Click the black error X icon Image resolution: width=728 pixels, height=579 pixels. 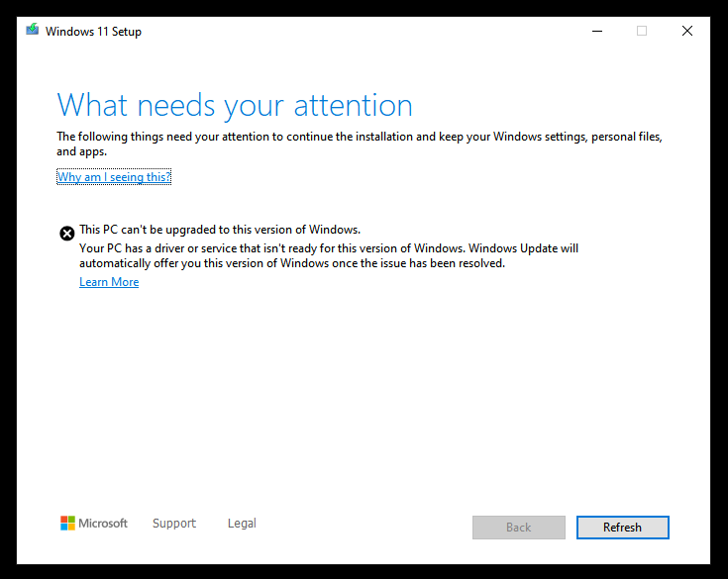(67, 233)
